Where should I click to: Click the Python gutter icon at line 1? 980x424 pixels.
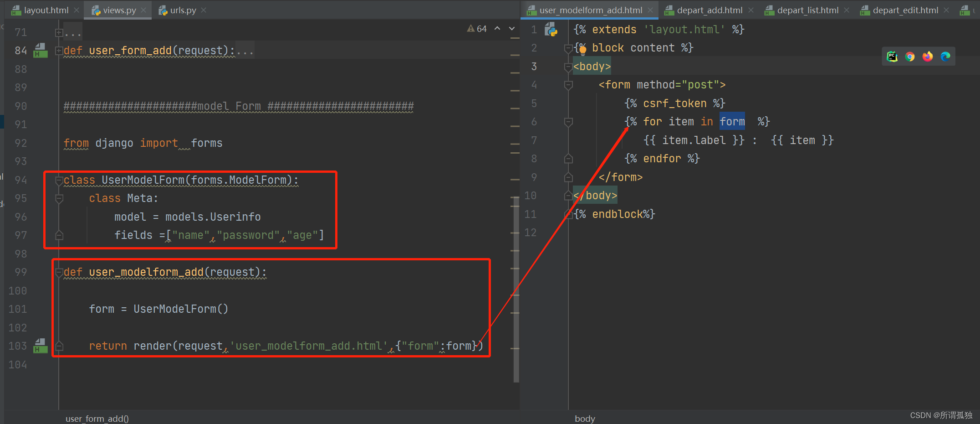[x=551, y=30]
